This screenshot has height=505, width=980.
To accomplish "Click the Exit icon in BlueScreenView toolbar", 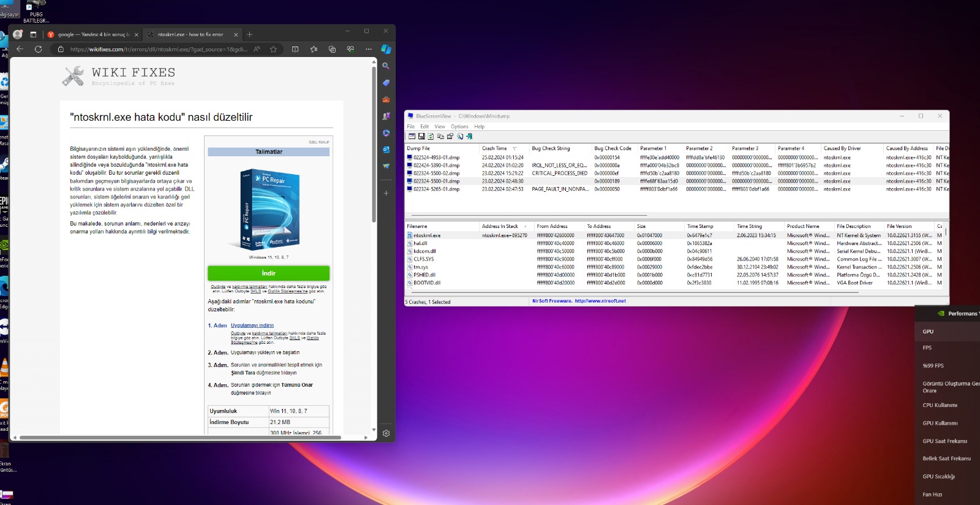I will point(469,137).
